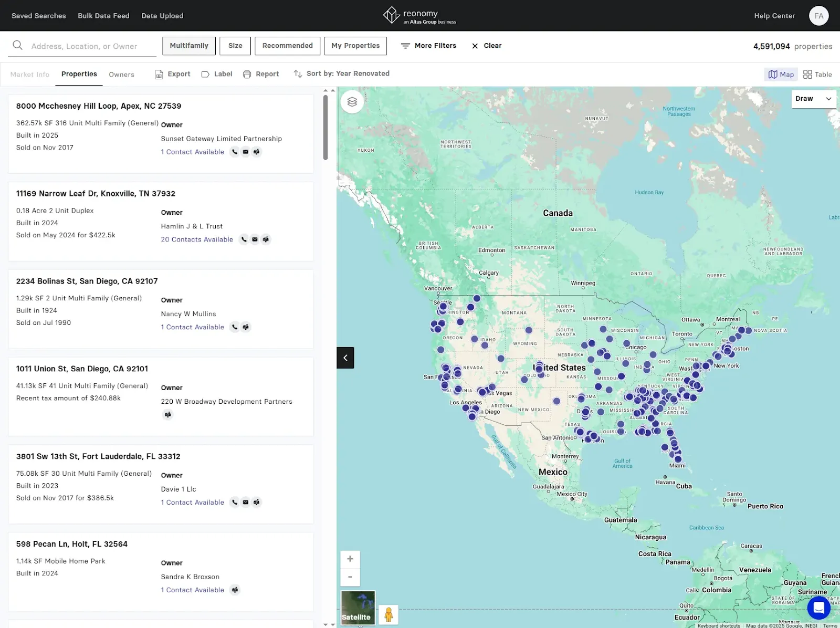This screenshot has height=628, width=840.
Task: Zoom out the map with minus button
Action: (350, 577)
